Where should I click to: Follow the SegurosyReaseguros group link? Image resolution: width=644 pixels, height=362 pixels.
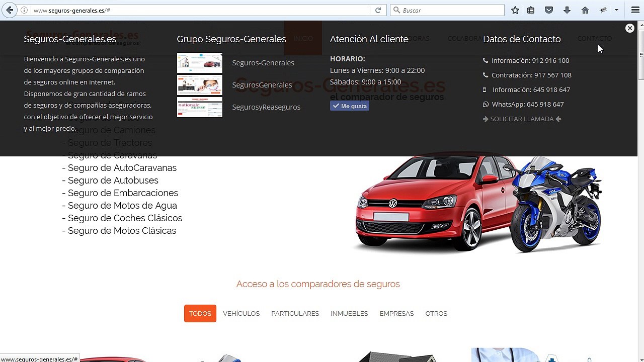tap(266, 107)
